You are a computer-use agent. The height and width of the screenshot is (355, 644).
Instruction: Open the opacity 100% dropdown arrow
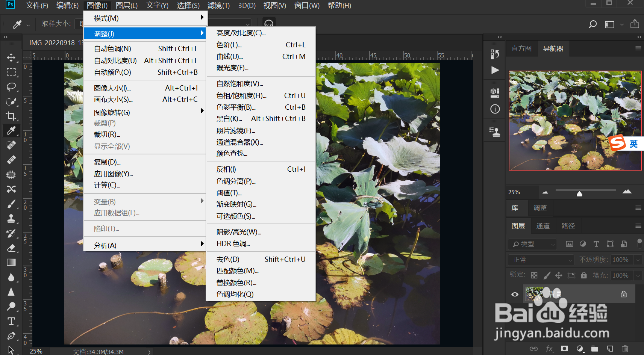[638, 260]
